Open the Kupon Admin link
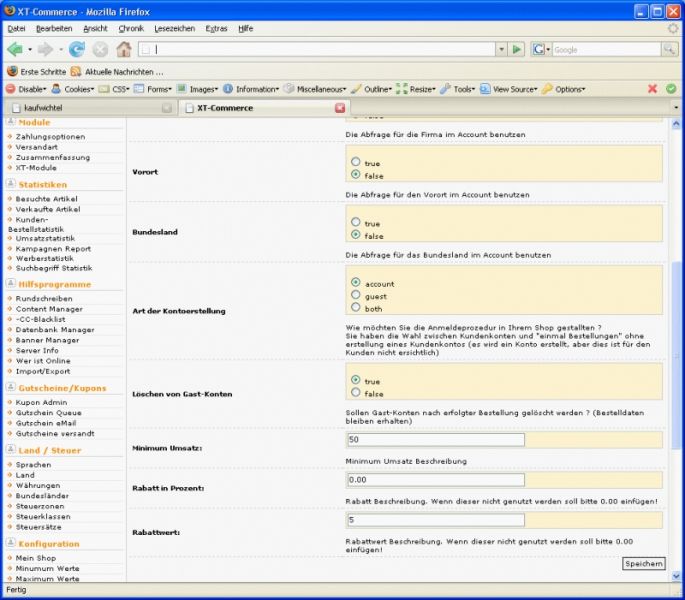The height and width of the screenshot is (600, 685). click(x=42, y=402)
